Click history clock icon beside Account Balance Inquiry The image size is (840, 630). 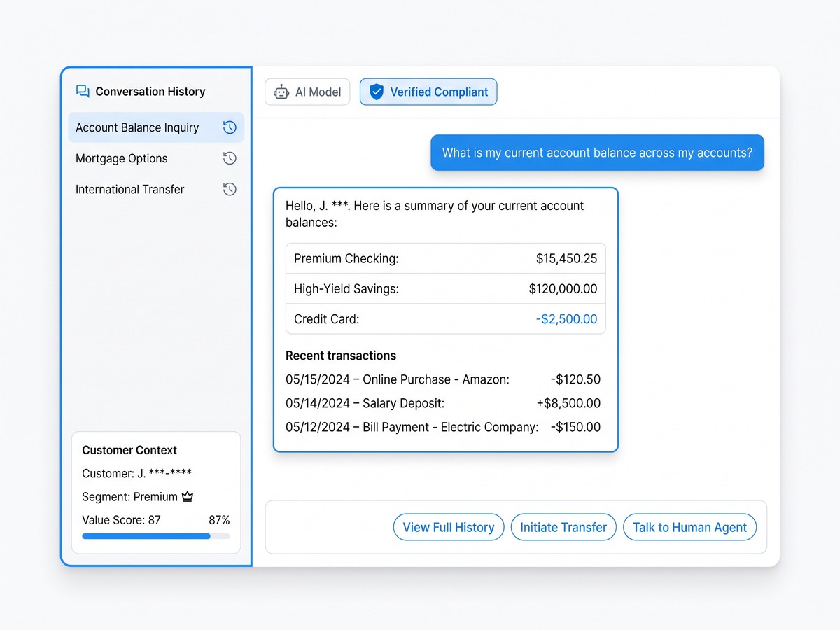[x=230, y=127]
